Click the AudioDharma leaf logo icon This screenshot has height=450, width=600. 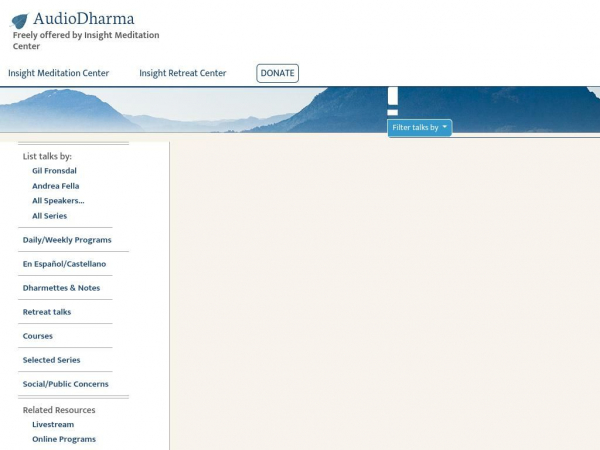click(20, 21)
